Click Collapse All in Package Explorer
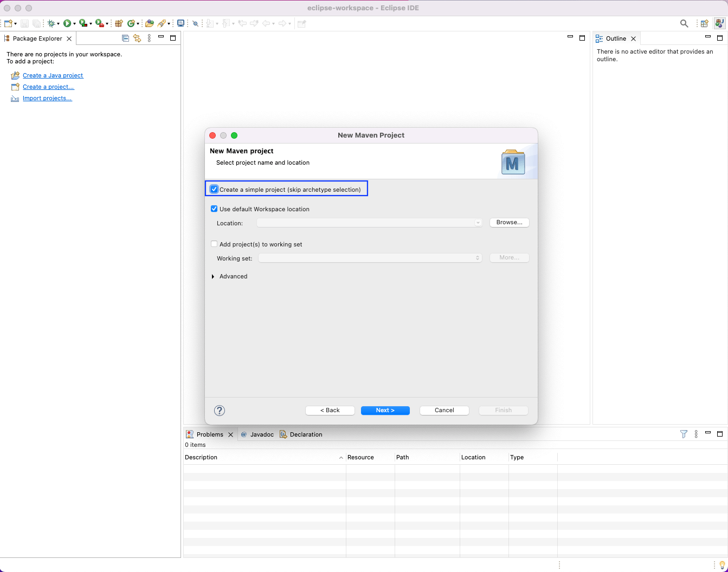The height and width of the screenshot is (572, 728). tap(125, 38)
